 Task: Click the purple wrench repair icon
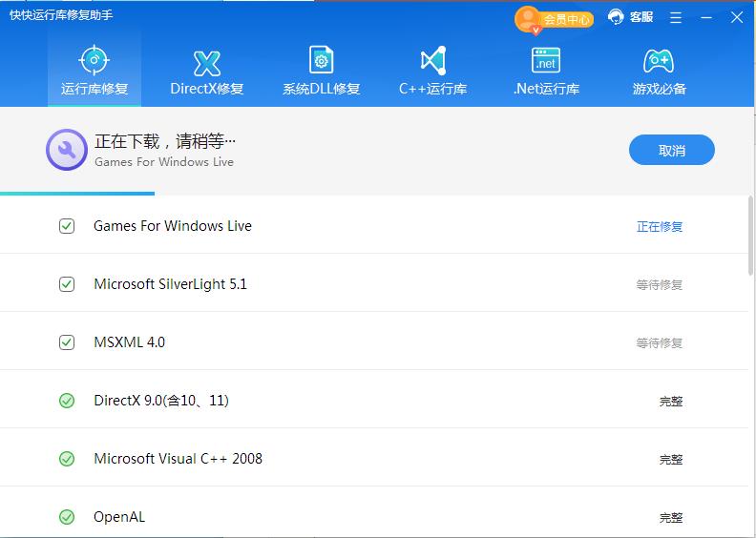[67, 150]
